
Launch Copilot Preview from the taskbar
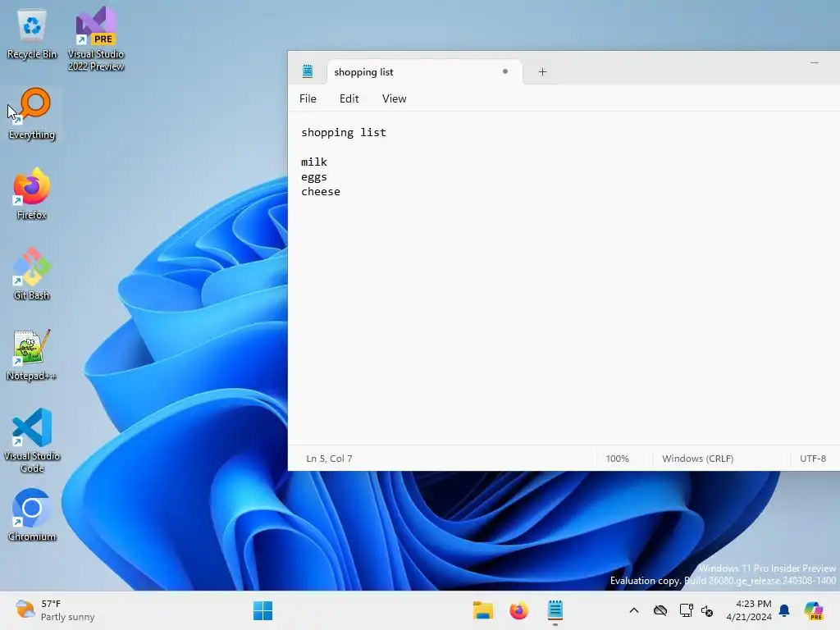pos(814,610)
